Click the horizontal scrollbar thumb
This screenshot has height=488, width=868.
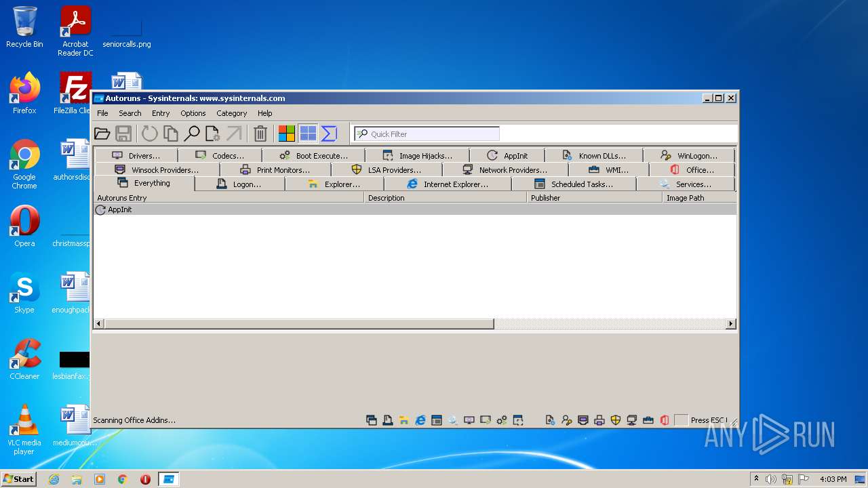[x=299, y=324]
